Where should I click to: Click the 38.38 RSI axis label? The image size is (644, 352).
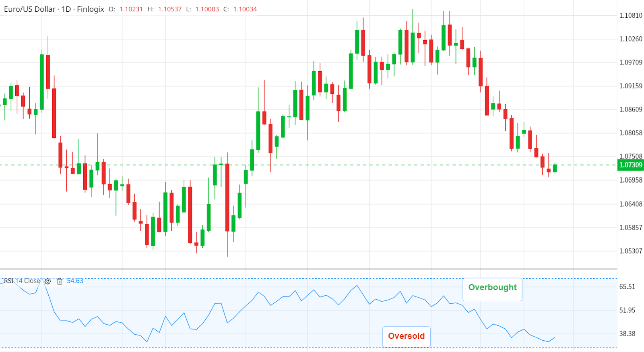(627, 334)
